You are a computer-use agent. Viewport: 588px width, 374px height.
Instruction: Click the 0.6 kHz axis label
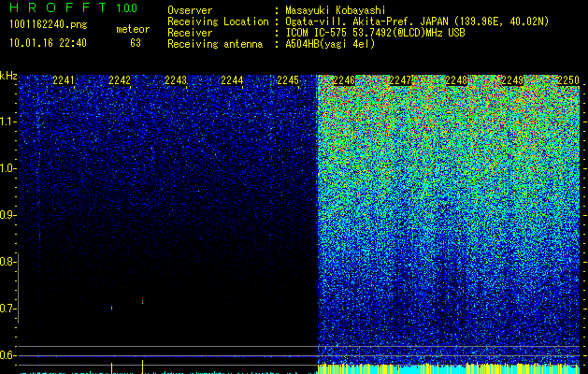[7, 355]
